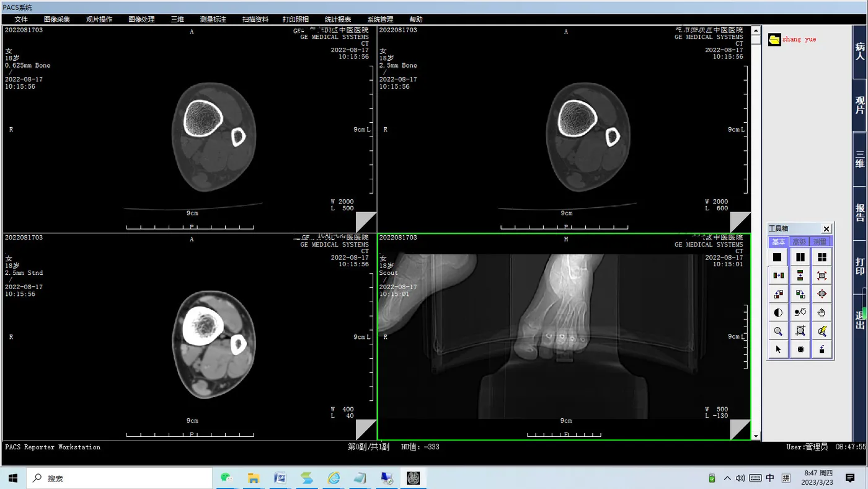Screen dimensions: 868x489
Task: Click the undo/restore arrow tool in toolbox
Action: click(x=822, y=350)
